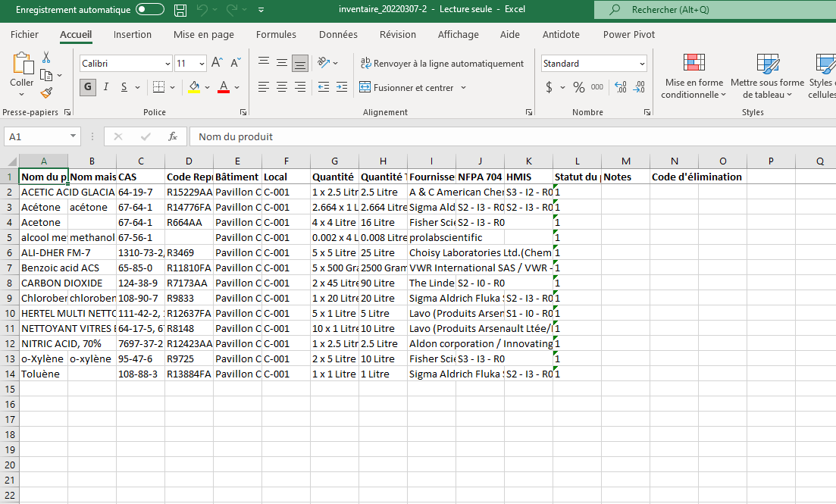Increase displayed decimal places
The width and height of the screenshot is (836, 504).
pos(621,87)
